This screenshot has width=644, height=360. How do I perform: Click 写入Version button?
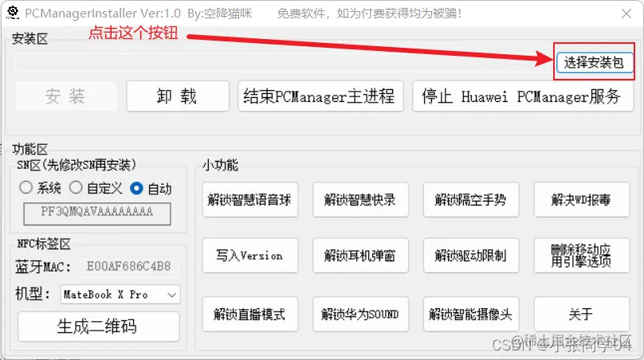[x=249, y=256]
